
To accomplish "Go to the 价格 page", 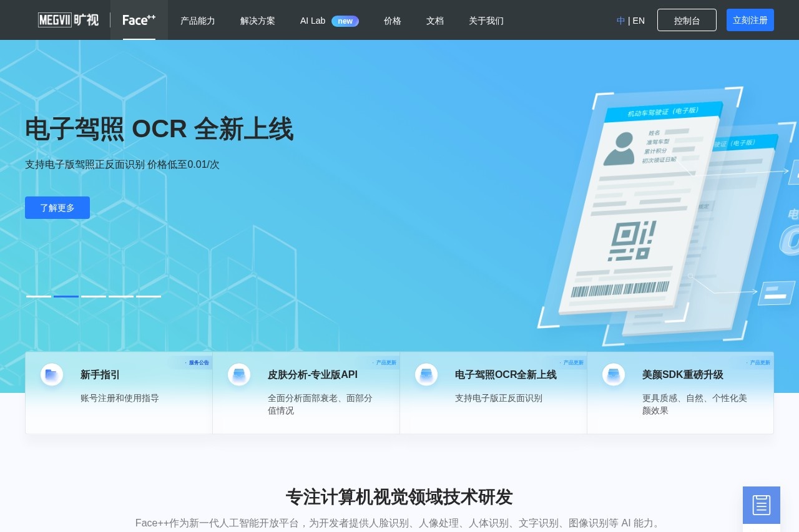I will pyautogui.click(x=393, y=21).
